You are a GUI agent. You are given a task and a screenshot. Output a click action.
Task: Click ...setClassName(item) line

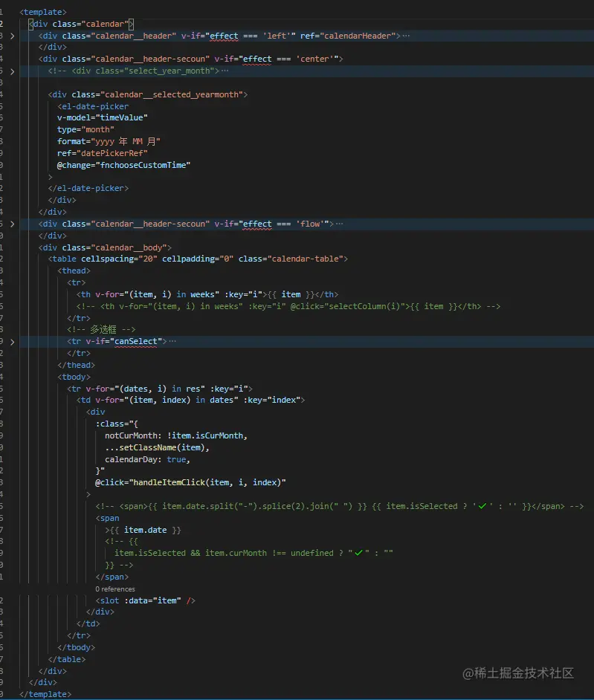157,447
